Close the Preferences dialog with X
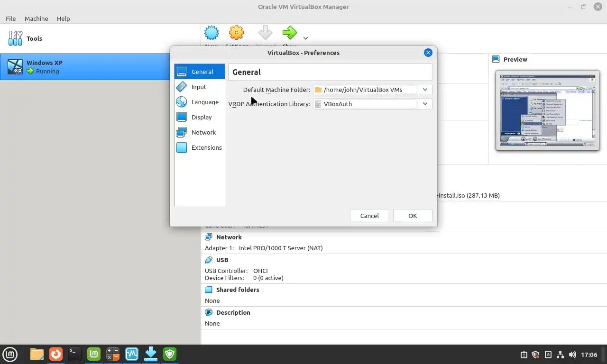Viewport: 607px width, 364px height. (428, 53)
